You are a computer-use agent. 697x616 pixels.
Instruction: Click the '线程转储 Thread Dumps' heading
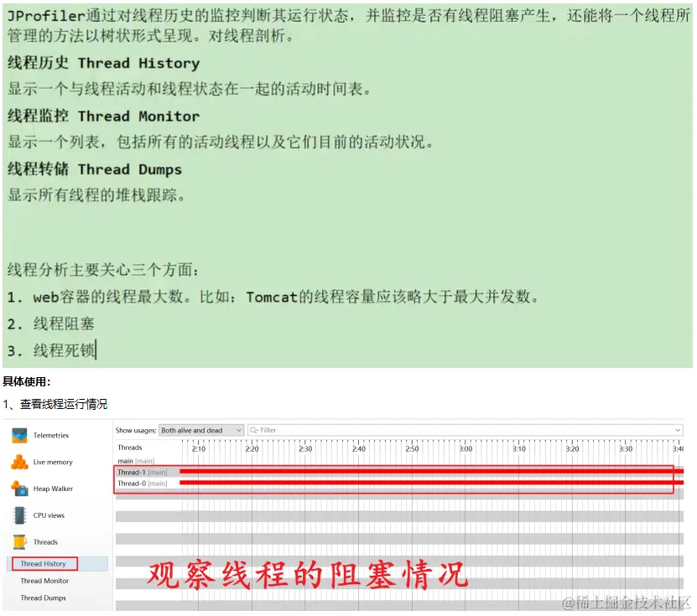pyautogui.click(x=95, y=169)
